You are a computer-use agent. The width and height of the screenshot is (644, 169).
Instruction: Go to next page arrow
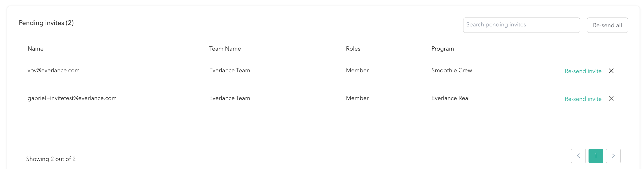(x=613, y=156)
